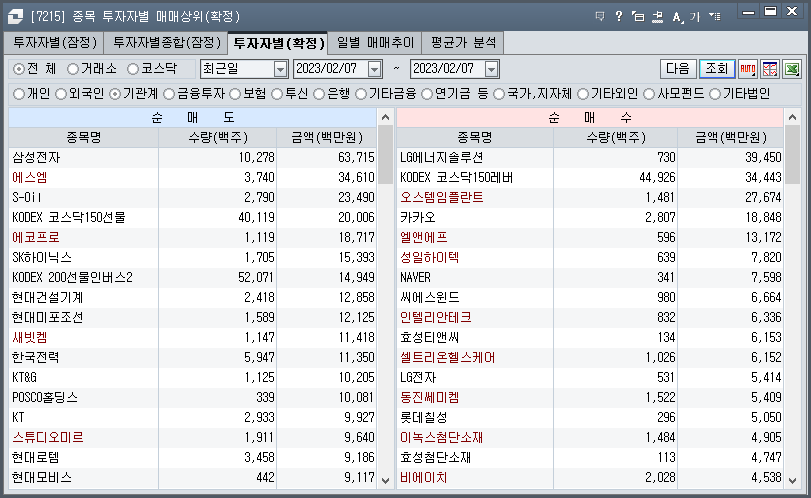Select the 에코프로 row
The width and height of the screenshot is (811, 498).
[192, 237]
